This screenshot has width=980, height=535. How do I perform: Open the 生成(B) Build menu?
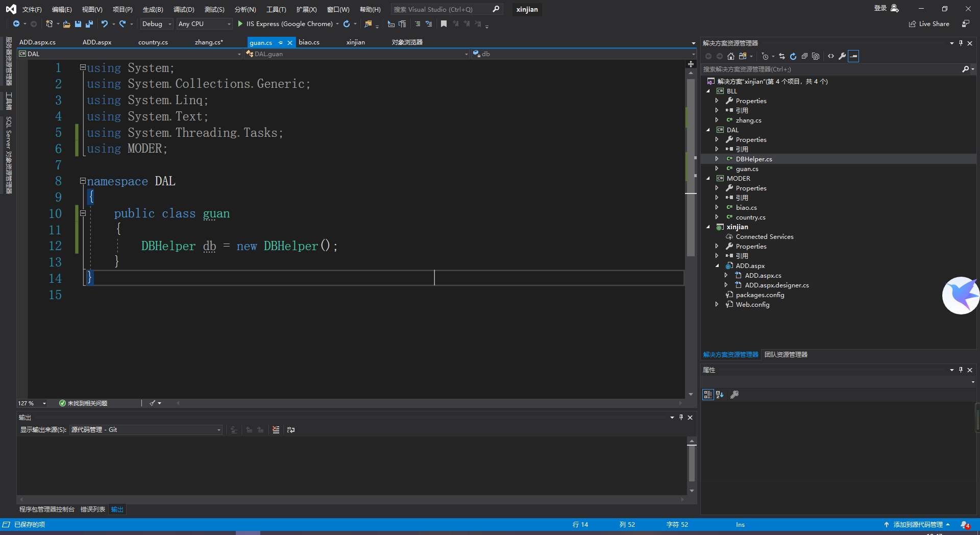(x=153, y=9)
